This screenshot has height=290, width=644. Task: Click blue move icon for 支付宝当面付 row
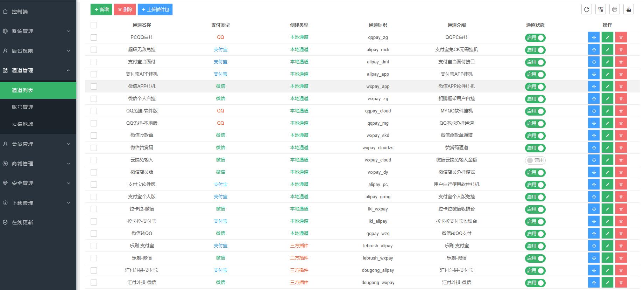[594, 62]
